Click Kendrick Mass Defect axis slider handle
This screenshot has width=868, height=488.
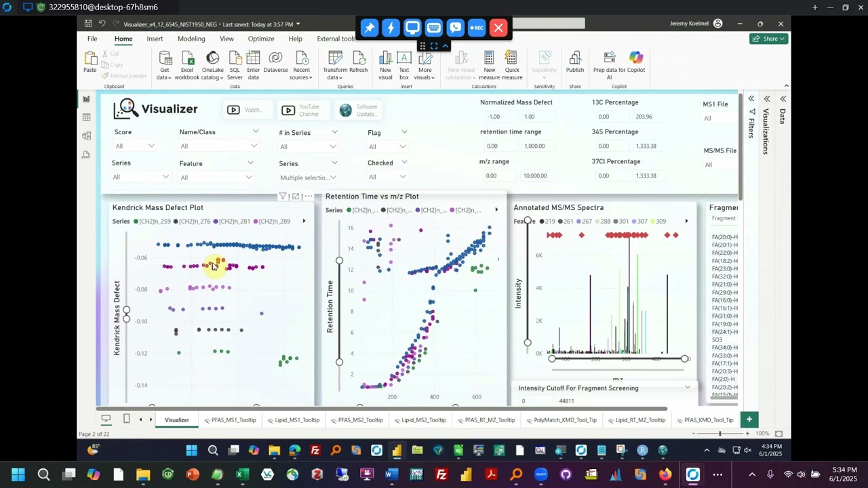(126, 310)
